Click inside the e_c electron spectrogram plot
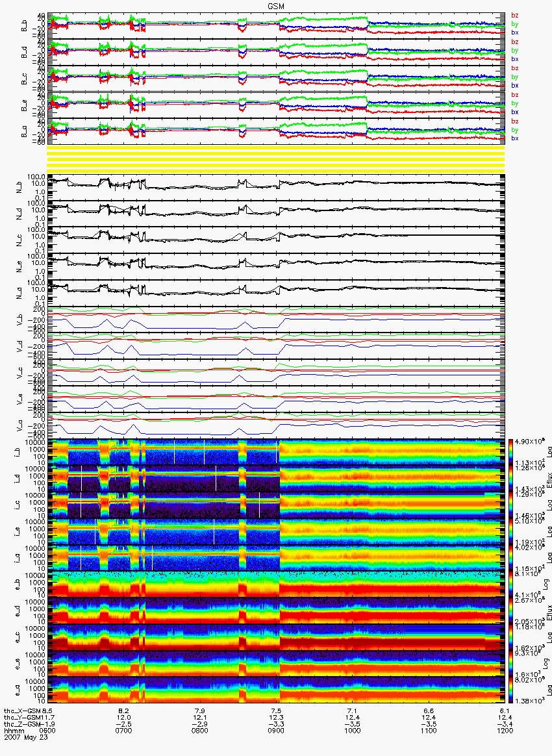Image resolution: width=552 pixels, height=756 pixels. tap(276, 637)
